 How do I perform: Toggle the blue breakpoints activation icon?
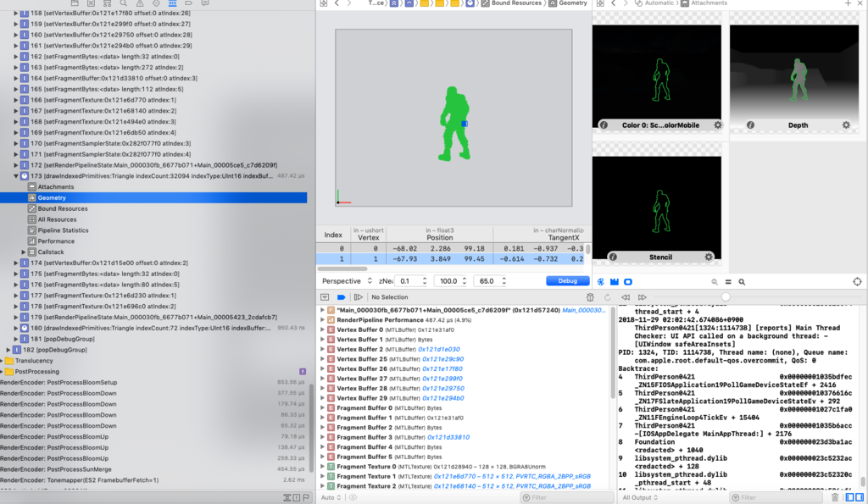point(341,297)
